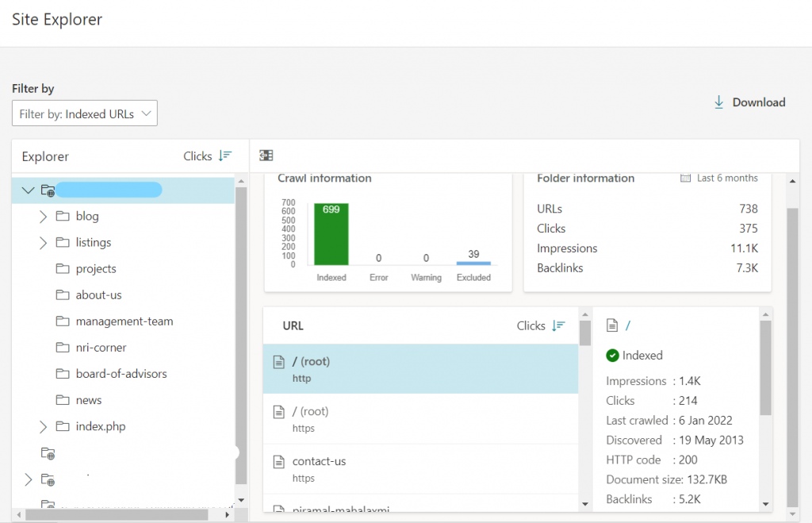Screen dimensions: 812x523
Task: Click the HTTP code value 200
Action: point(688,460)
